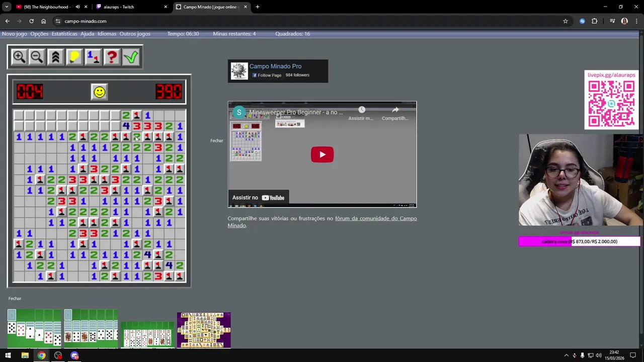The height and width of the screenshot is (362, 644).
Task: Restart the game with the smiley face
Action: 99,92
